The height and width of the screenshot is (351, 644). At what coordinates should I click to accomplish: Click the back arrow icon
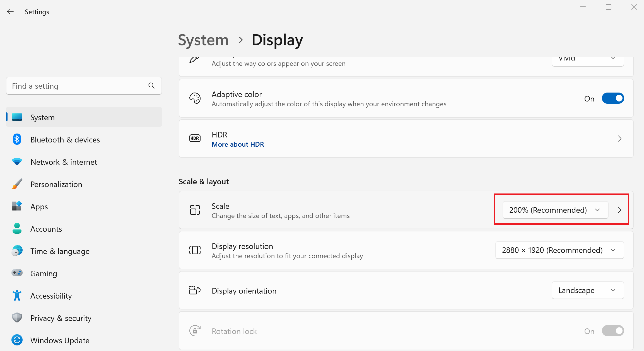(x=10, y=12)
